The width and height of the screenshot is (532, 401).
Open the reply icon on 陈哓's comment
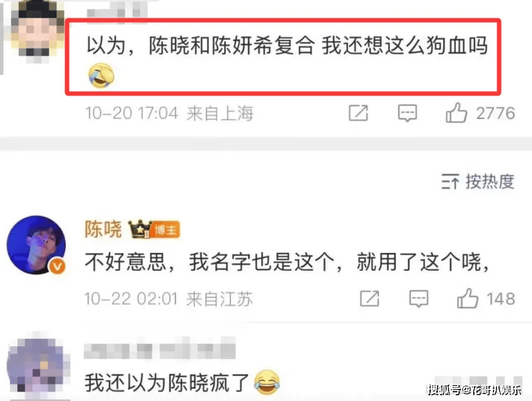[x=419, y=299]
